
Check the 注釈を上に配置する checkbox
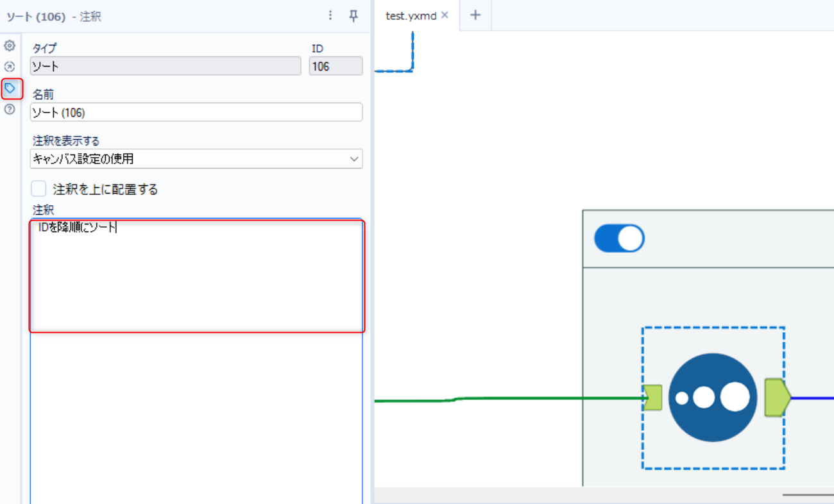click(39, 189)
